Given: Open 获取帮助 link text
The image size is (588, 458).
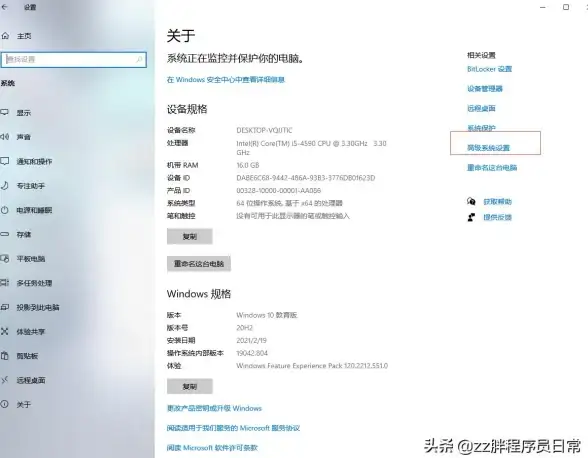Looking at the screenshot, I should tap(497, 202).
